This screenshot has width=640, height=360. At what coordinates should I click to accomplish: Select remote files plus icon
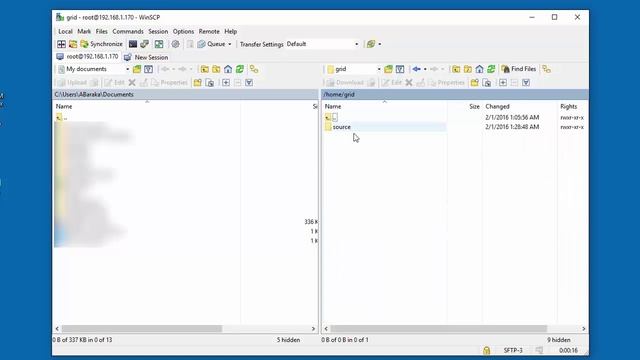pos(503,83)
